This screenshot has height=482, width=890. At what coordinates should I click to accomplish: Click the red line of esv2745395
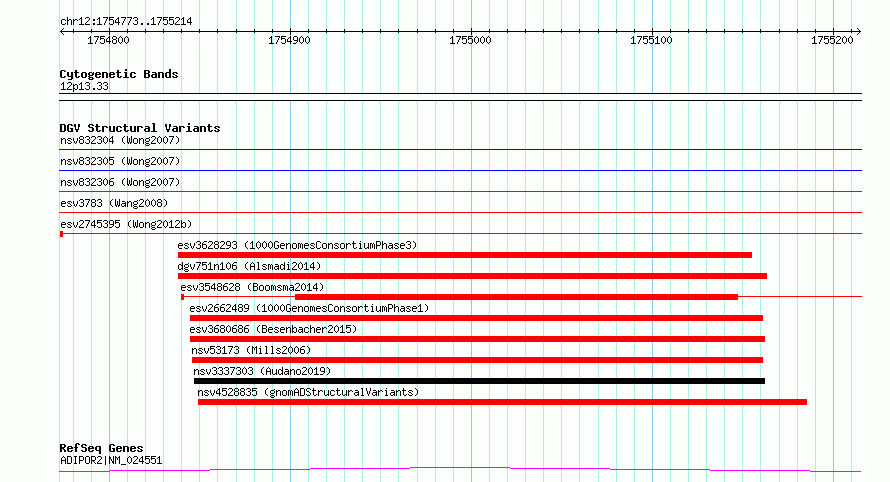pyautogui.click(x=460, y=233)
